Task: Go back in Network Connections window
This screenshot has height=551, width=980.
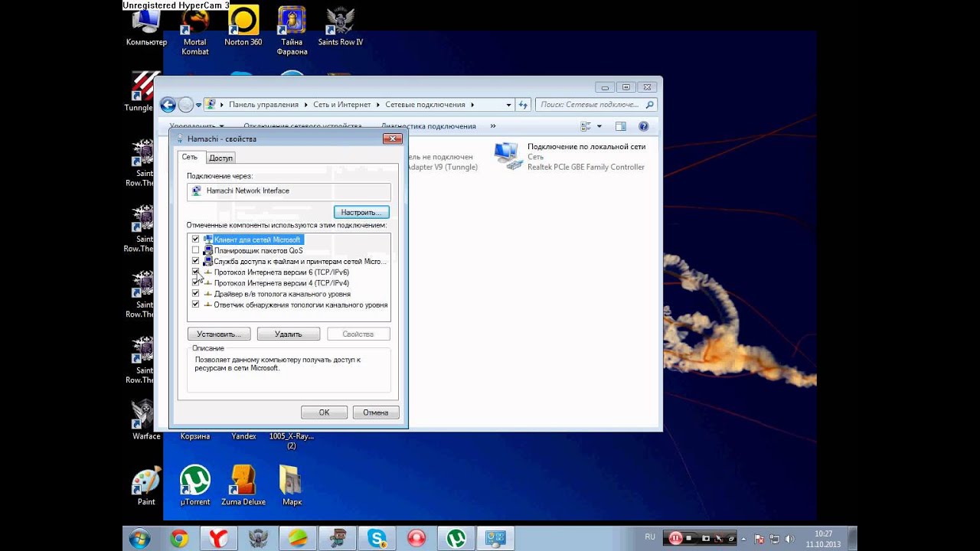Action: (168, 105)
